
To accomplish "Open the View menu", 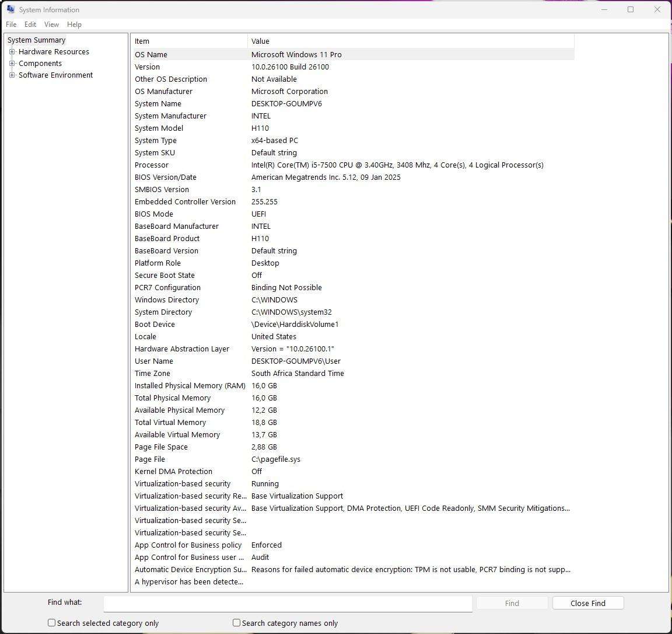I will [x=51, y=25].
